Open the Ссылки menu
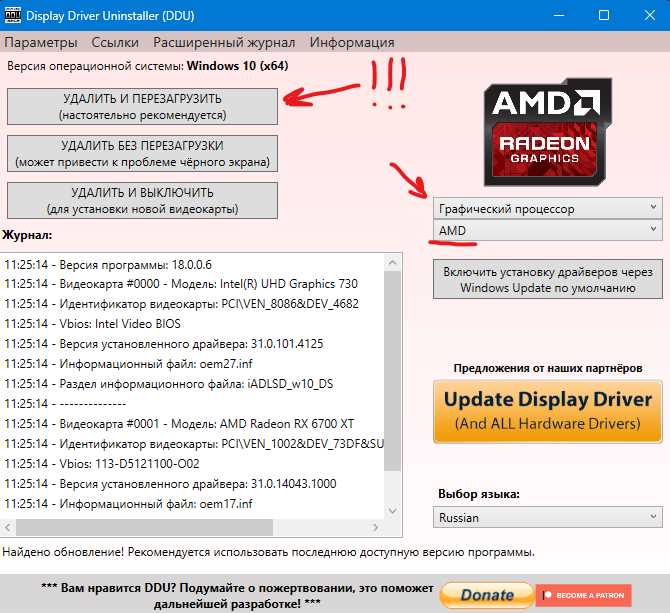The image size is (670, 613). click(x=115, y=42)
